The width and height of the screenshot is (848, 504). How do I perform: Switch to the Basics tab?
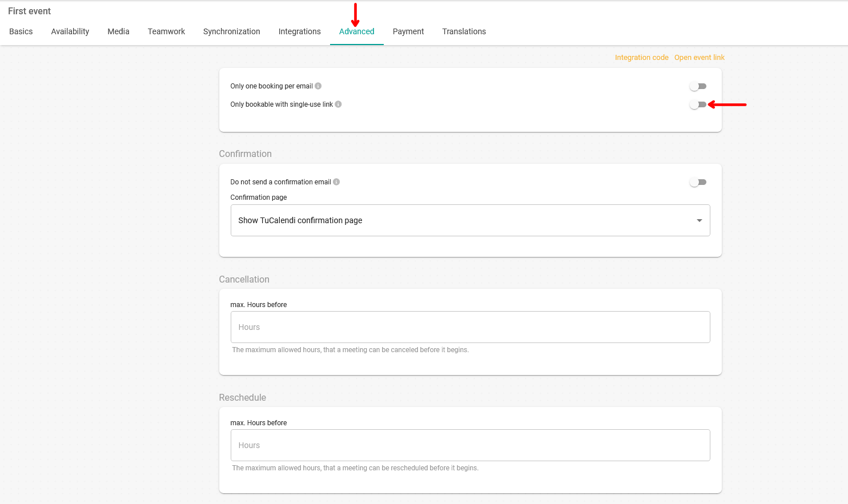pos(21,31)
